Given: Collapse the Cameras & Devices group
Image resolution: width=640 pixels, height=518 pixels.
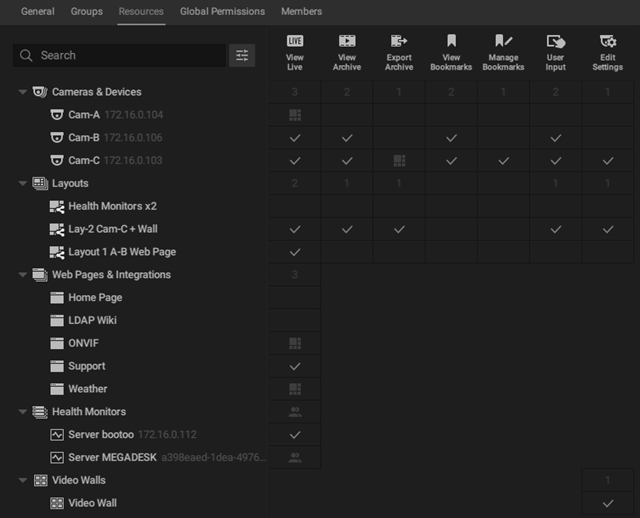Looking at the screenshot, I should [x=23, y=92].
